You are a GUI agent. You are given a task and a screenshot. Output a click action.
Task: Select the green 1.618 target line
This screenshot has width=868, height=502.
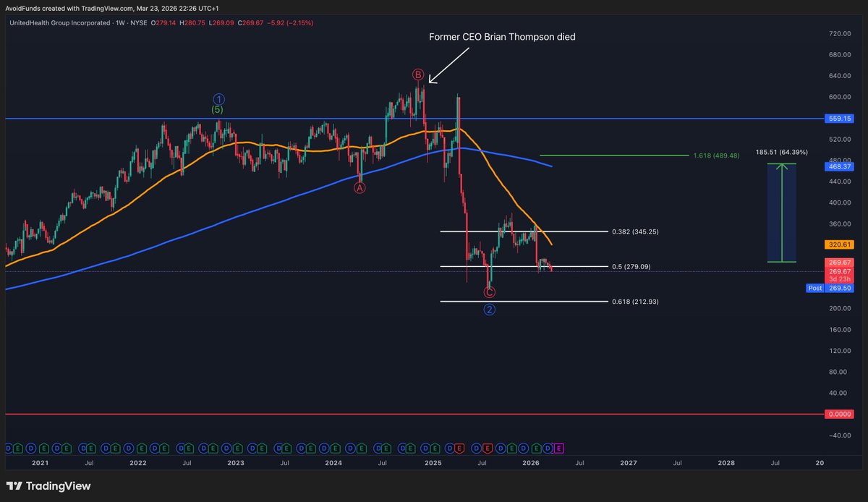[x=615, y=155]
